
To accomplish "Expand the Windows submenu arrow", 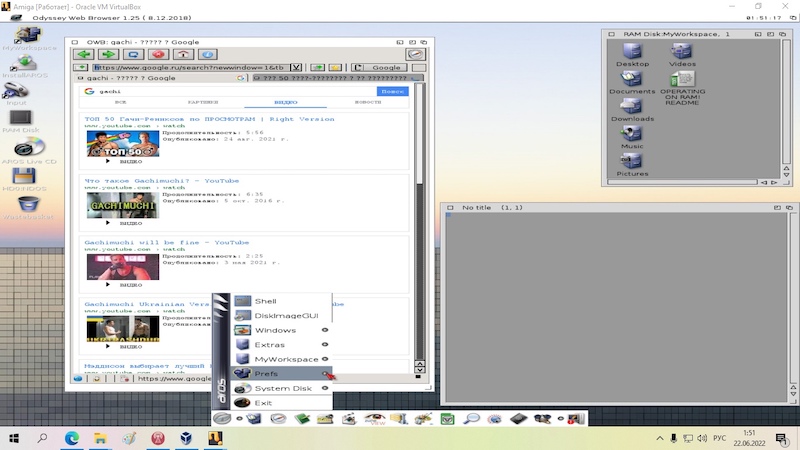I will click(325, 330).
